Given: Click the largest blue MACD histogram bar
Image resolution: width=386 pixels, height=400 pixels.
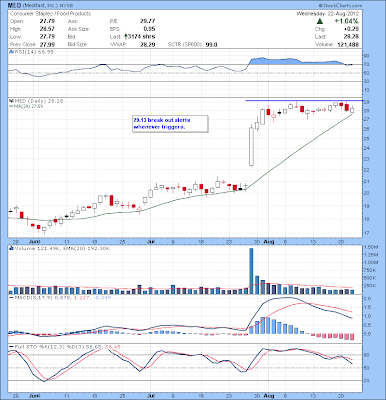Looking at the screenshot, I should click(263, 325).
